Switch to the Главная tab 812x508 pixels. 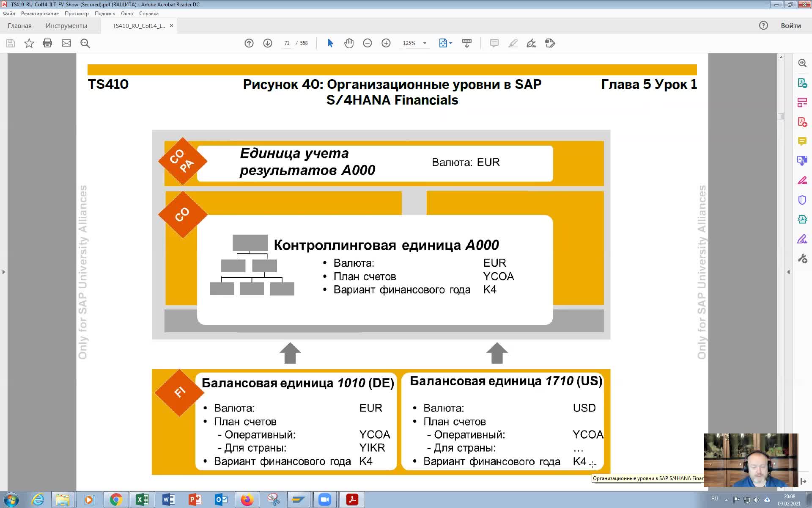[19, 26]
